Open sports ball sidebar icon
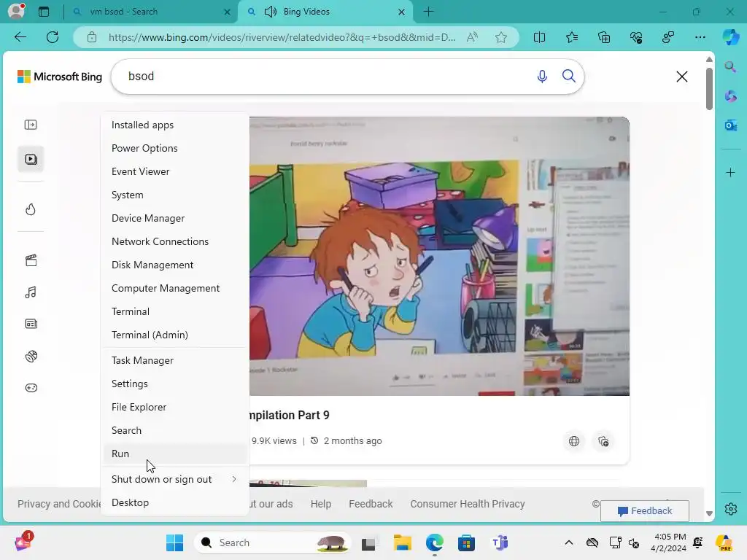This screenshot has height=560, width=747. click(x=31, y=356)
